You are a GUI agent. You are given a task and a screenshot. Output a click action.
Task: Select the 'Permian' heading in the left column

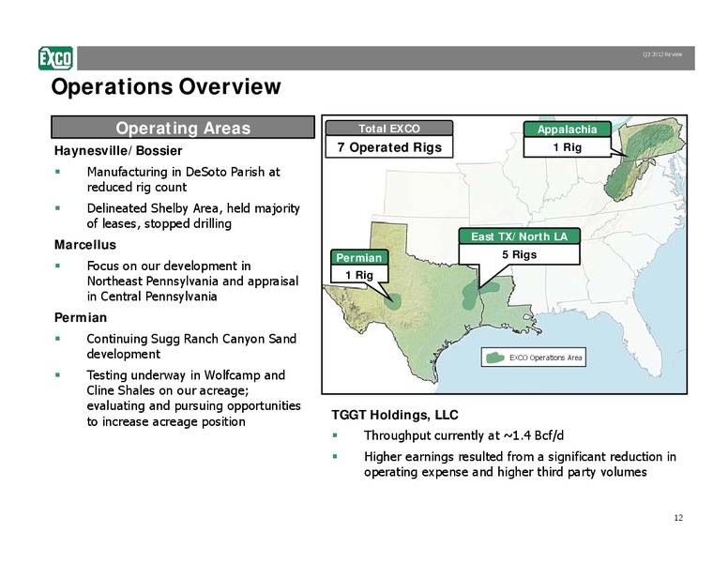tap(81, 318)
